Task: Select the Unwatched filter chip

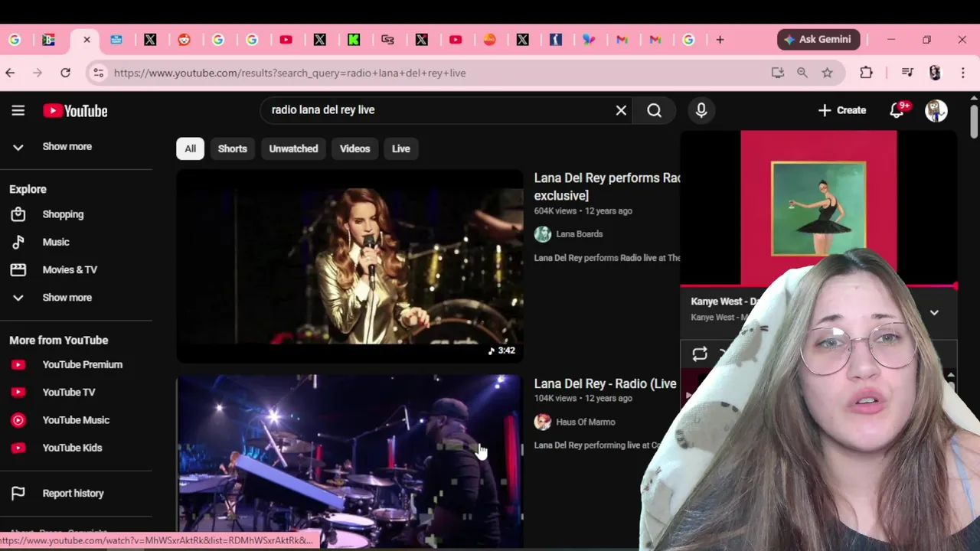Action: coord(293,148)
